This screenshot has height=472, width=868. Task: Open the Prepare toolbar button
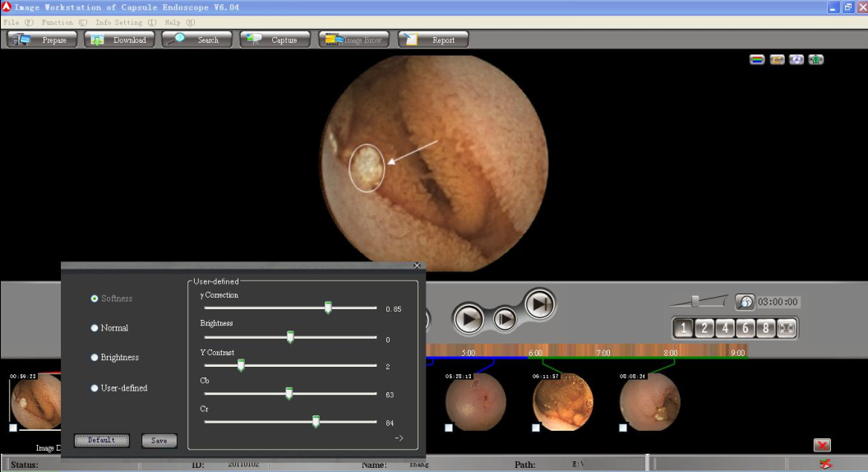[42, 40]
